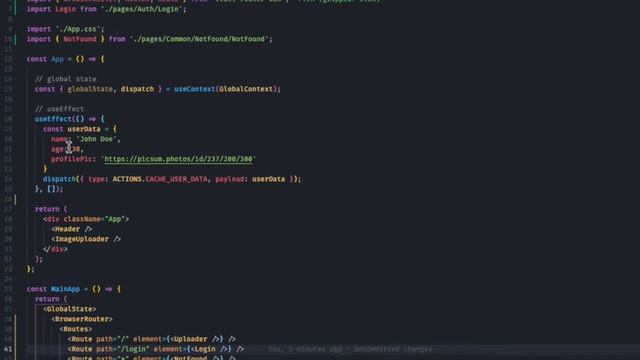Click 'Uncommitted changes' inline blame annotation
The height and width of the screenshot is (360, 640).
(393, 349)
